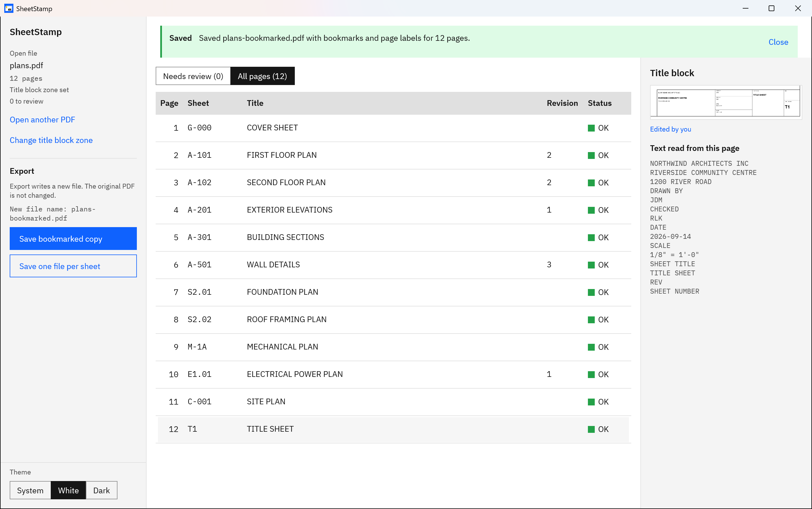Select ELECTRICAL POWER PLAN title
Image resolution: width=812 pixels, height=509 pixels.
(x=295, y=374)
